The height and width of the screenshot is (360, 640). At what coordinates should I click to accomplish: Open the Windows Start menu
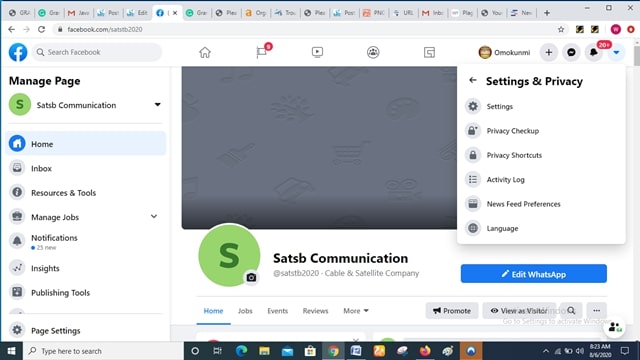[11, 351]
